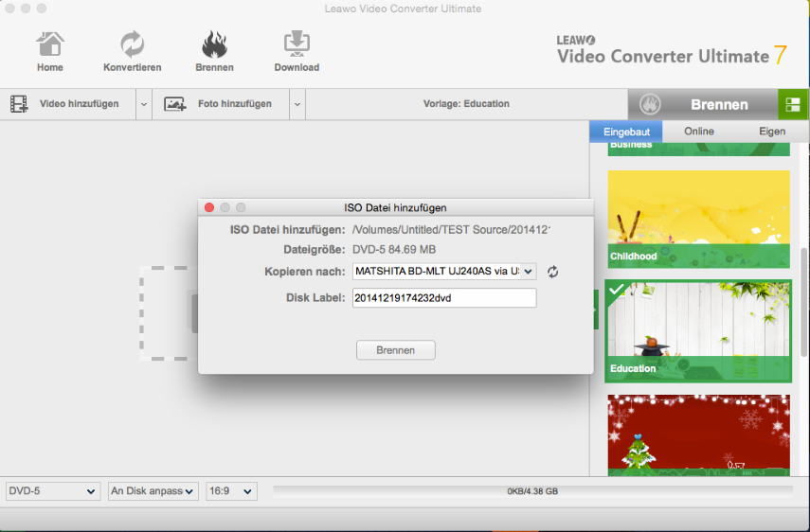The image size is (810, 532).
Task: Open the DVD-5 disc type dropdown
Action: click(x=52, y=491)
